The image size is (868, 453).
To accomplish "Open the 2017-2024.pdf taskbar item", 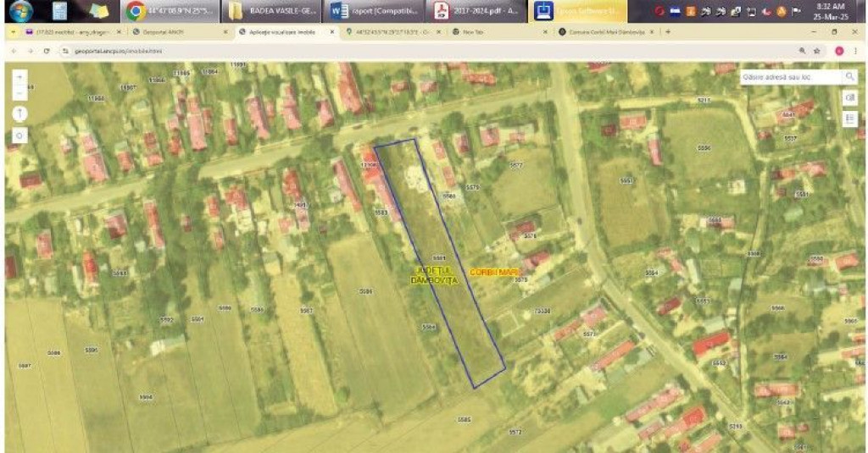I will [476, 12].
